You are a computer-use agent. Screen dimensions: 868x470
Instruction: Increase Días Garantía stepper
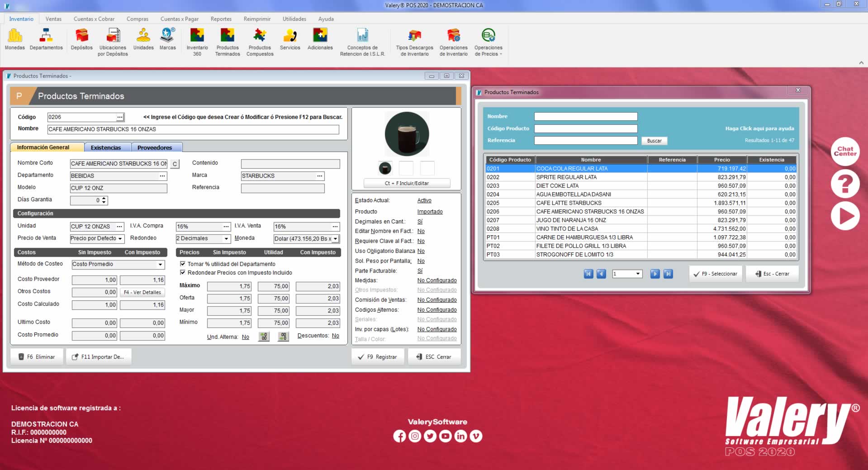click(x=104, y=198)
